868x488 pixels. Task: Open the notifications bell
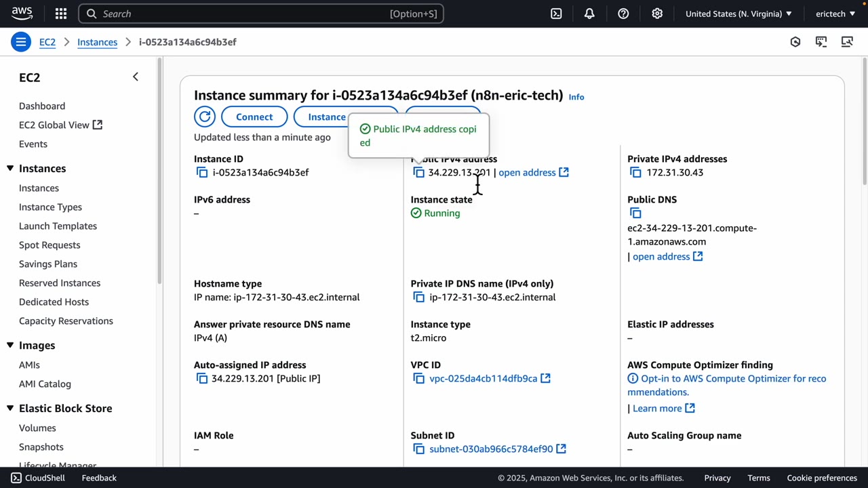589,14
